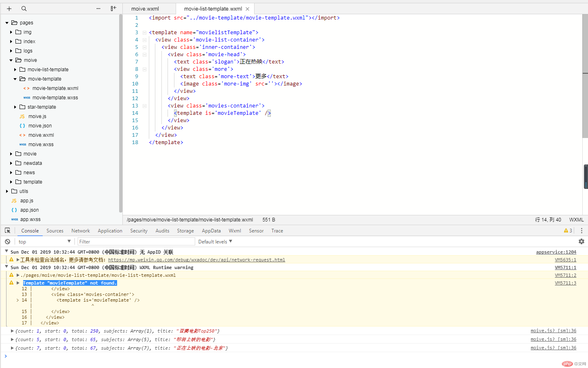588x368 pixels.
Task: Click the console prompt input line
Action: pos(294,356)
